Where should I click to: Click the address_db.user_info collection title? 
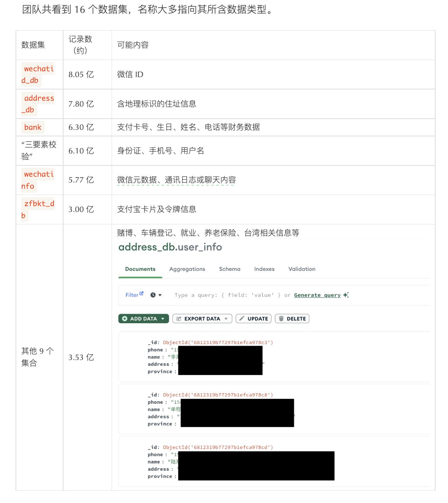[170, 247]
